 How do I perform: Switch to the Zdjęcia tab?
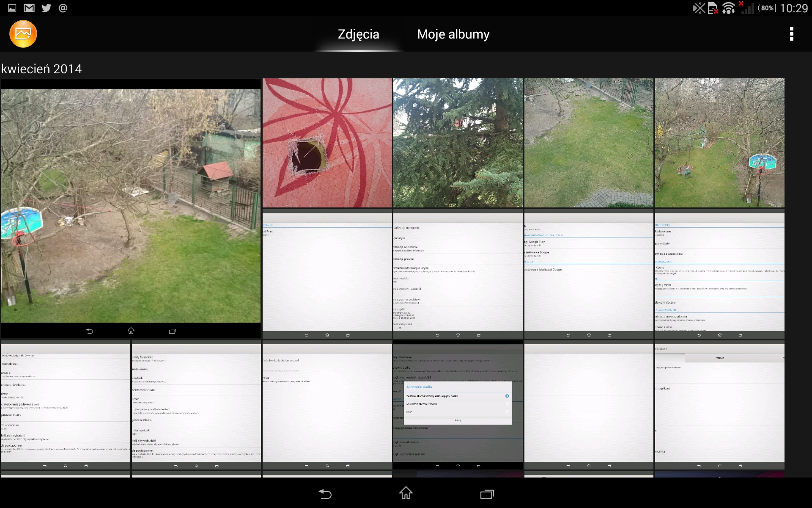click(x=359, y=34)
